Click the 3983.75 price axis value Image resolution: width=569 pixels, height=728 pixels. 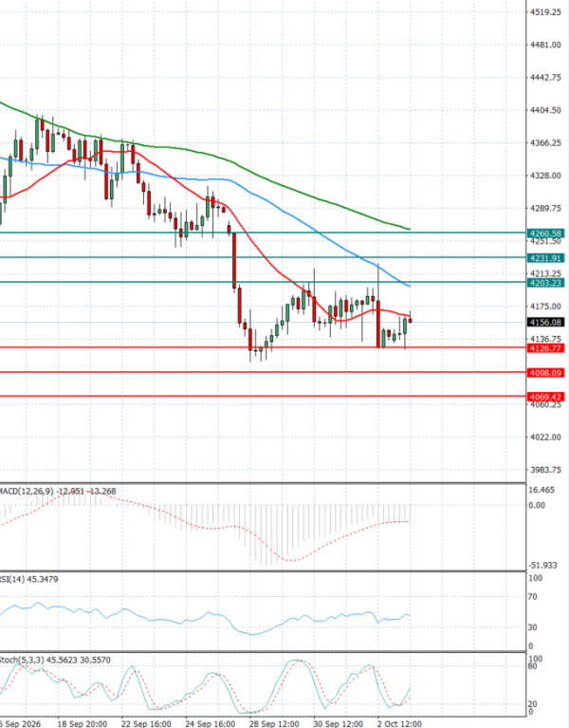(545, 470)
